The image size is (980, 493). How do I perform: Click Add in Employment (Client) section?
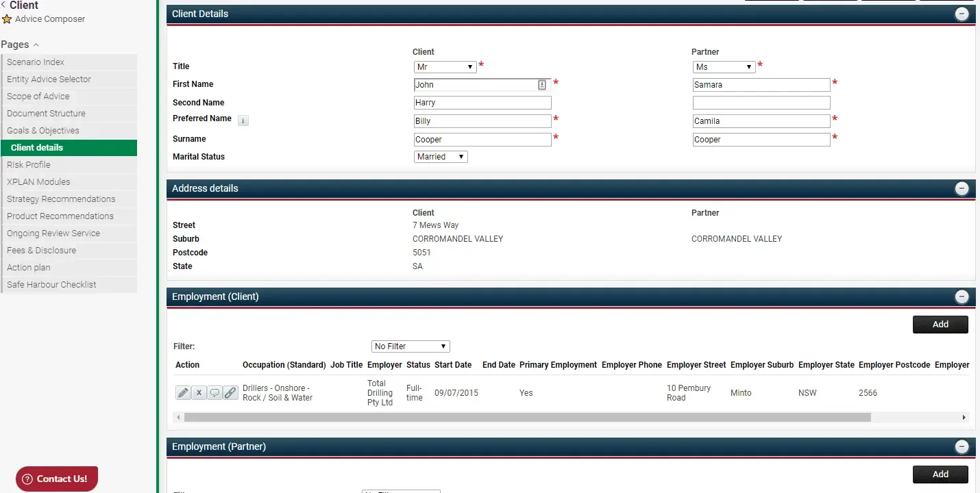[940, 325]
